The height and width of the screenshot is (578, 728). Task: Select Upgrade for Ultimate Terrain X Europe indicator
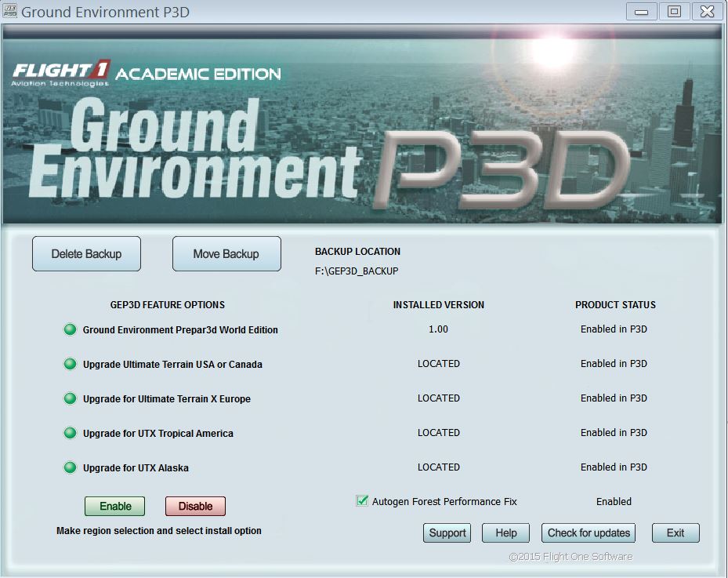click(70, 398)
